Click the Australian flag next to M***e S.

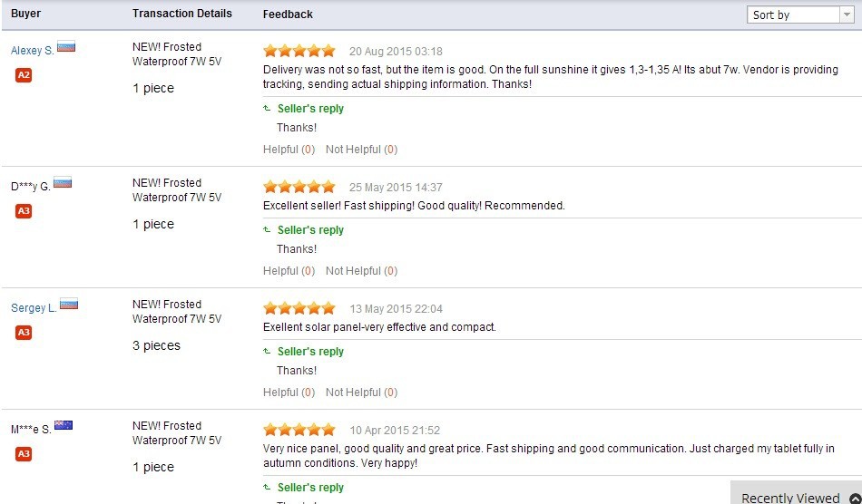pos(64,425)
